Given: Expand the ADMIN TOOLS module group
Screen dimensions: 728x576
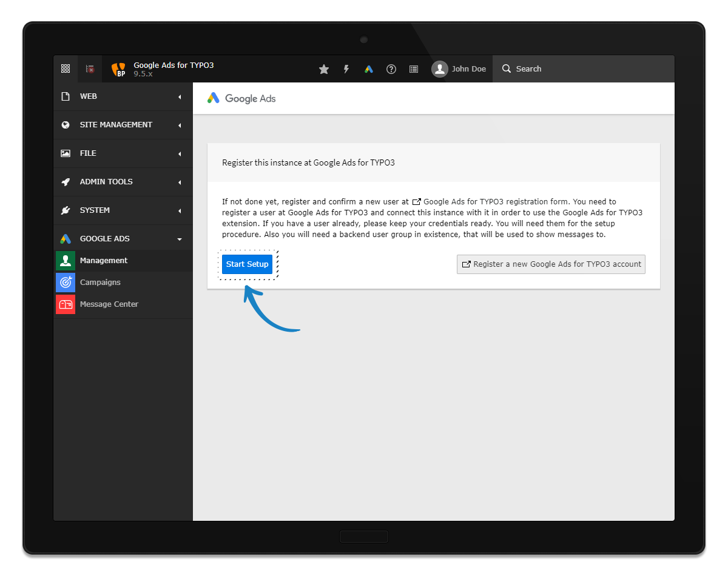Looking at the screenshot, I should point(123,182).
